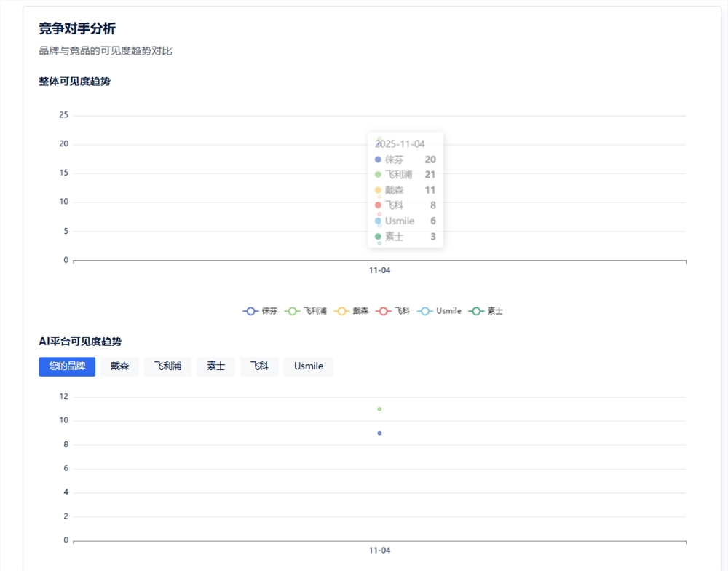Switch to the 戴森 brand tab

coord(119,366)
